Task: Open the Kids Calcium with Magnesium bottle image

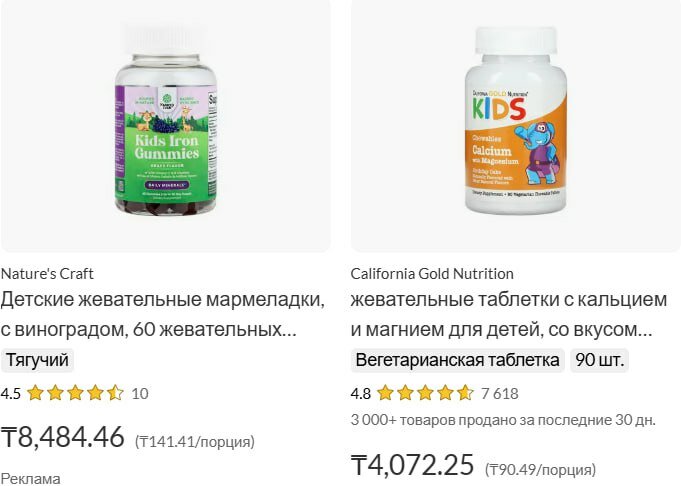Action: 516,124
